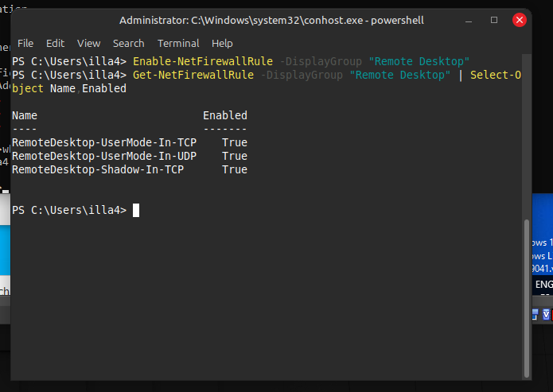Close the terminal with red X button
This screenshot has height=392, width=553.
[x=520, y=19]
